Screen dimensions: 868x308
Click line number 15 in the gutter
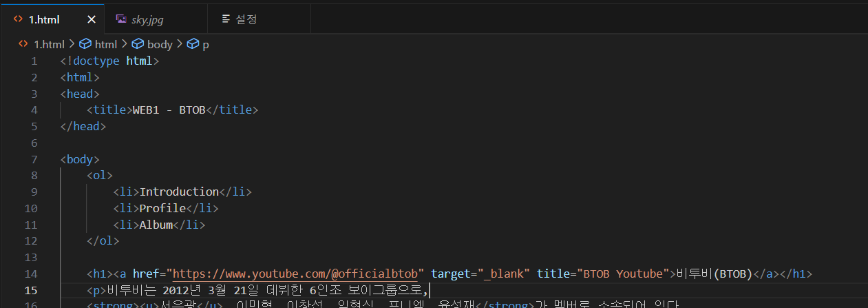(32, 290)
